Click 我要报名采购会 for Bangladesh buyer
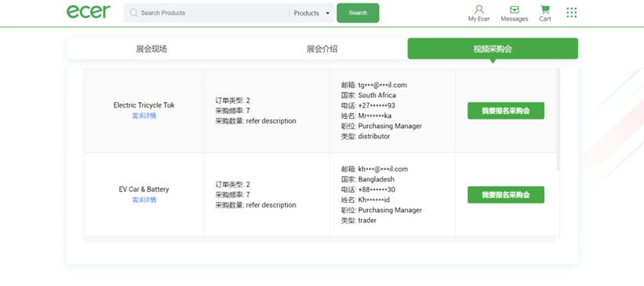The width and height of the screenshot is (644, 286). (x=506, y=195)
